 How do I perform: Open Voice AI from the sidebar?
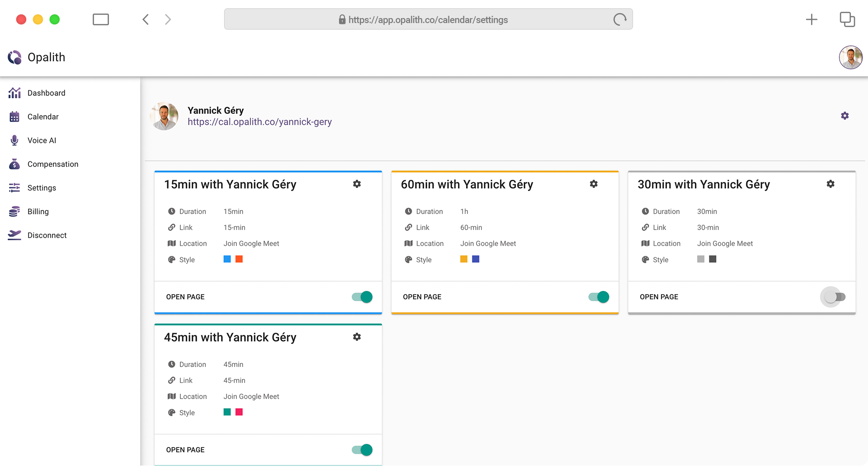point(42,141)
